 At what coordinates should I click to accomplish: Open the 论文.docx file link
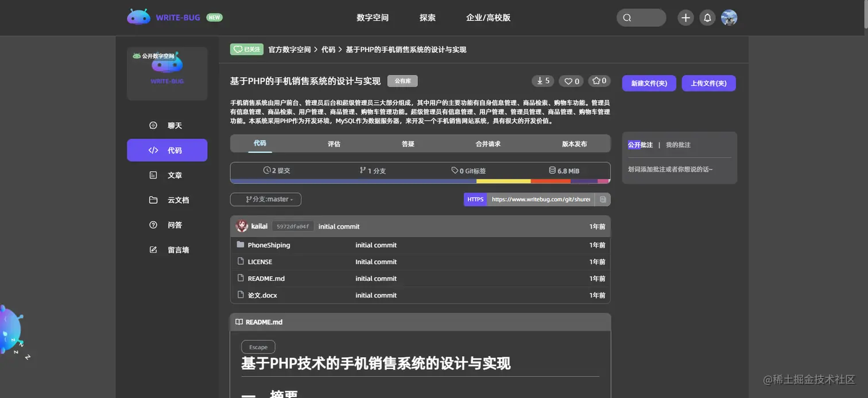coord(262,295)
